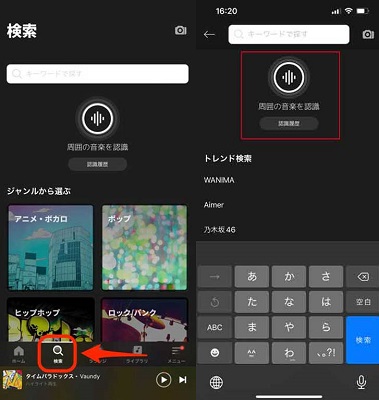The image size is (379, 400).
Task: Open the Home tab in bottom bar
Action: 19,354
